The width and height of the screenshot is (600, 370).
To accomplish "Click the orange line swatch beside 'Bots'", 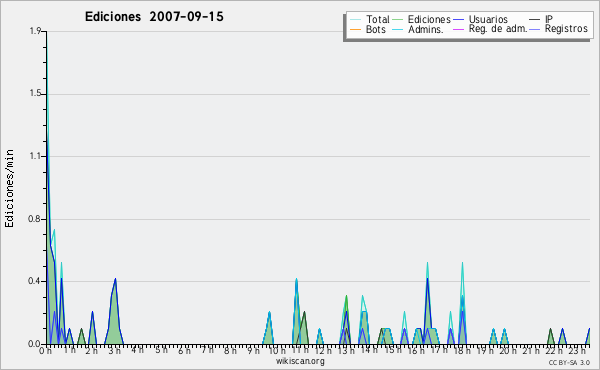I will coord(355,29).
